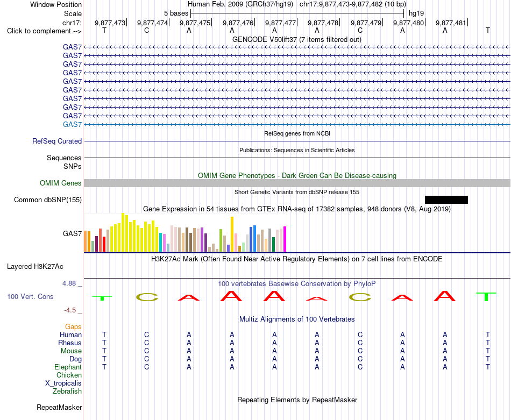
Task: Click position label 9,877,479
Action: pos(366,23)
